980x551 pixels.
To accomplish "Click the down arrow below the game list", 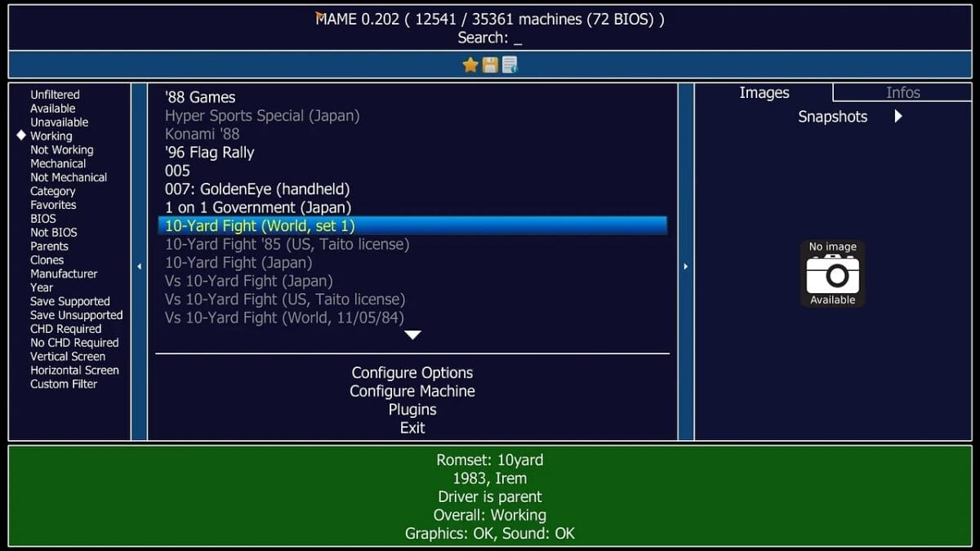I will tap(412, 335).
